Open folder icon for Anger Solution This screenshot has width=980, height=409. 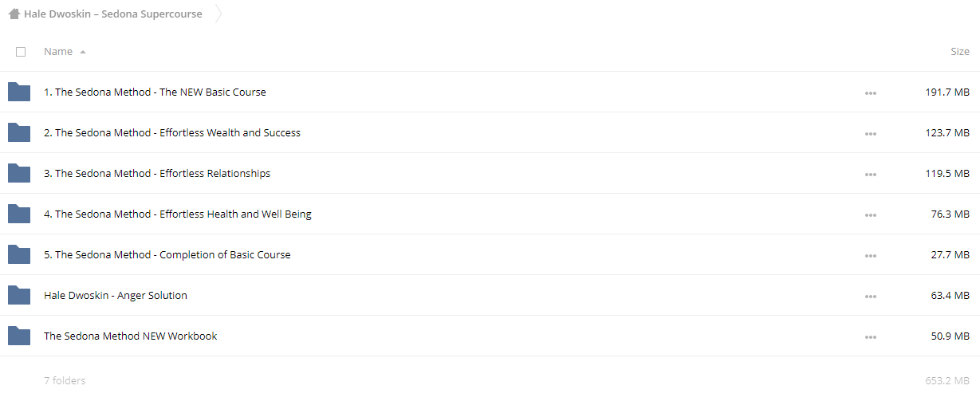click(x=19, y=295)
